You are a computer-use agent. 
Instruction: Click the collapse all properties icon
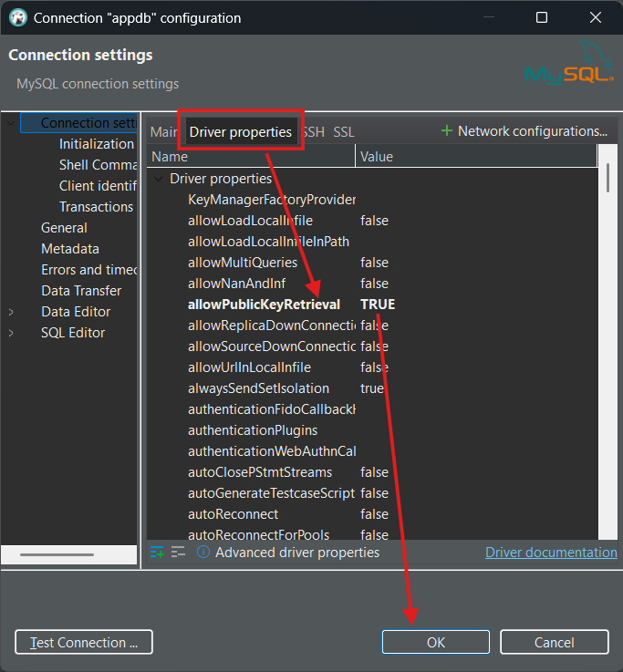[178, 552]
